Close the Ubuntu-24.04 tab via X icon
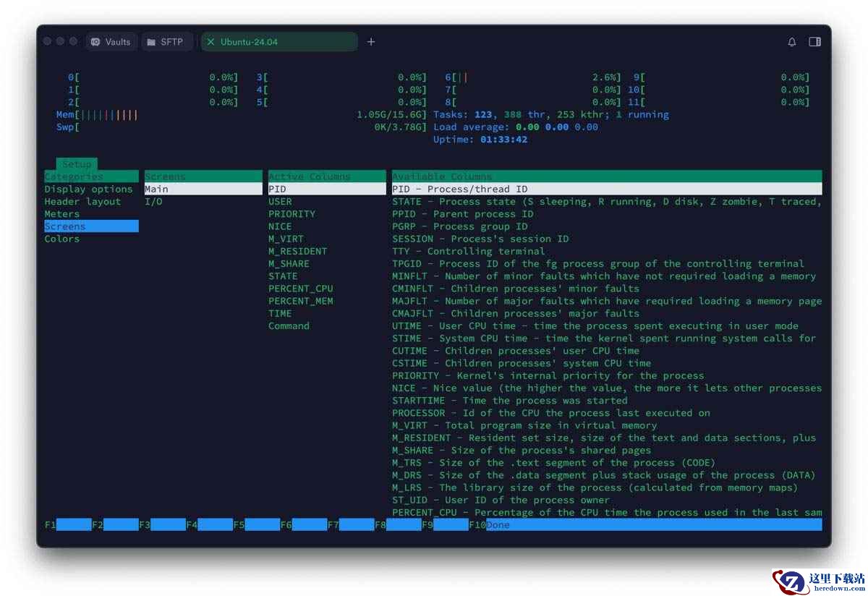 [x=211, y=42]
